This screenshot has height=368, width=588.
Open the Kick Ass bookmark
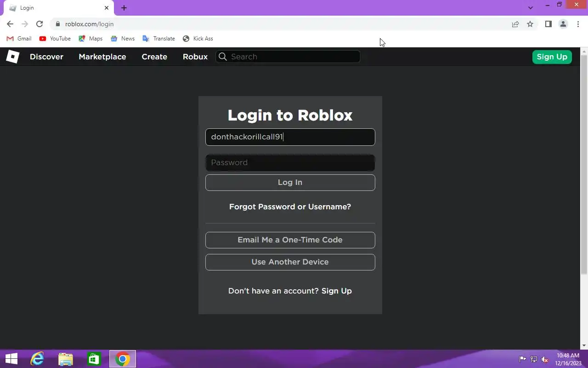[x=198, y=39]
